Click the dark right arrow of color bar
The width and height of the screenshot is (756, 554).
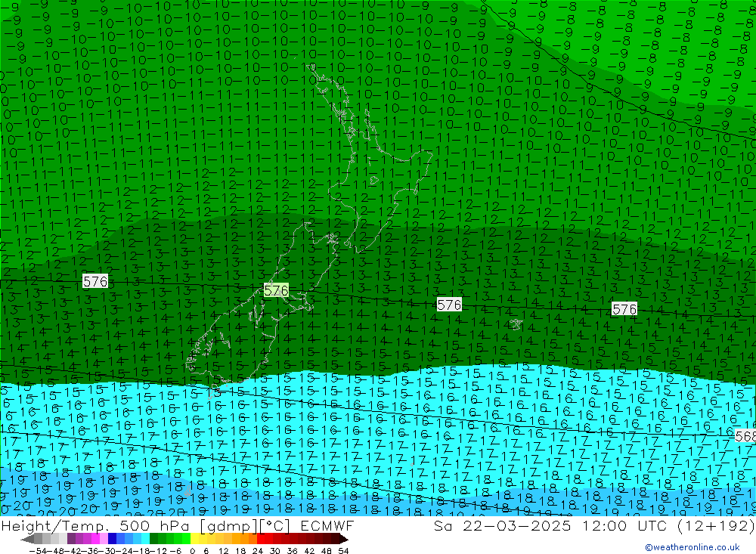tap(344, 539)
